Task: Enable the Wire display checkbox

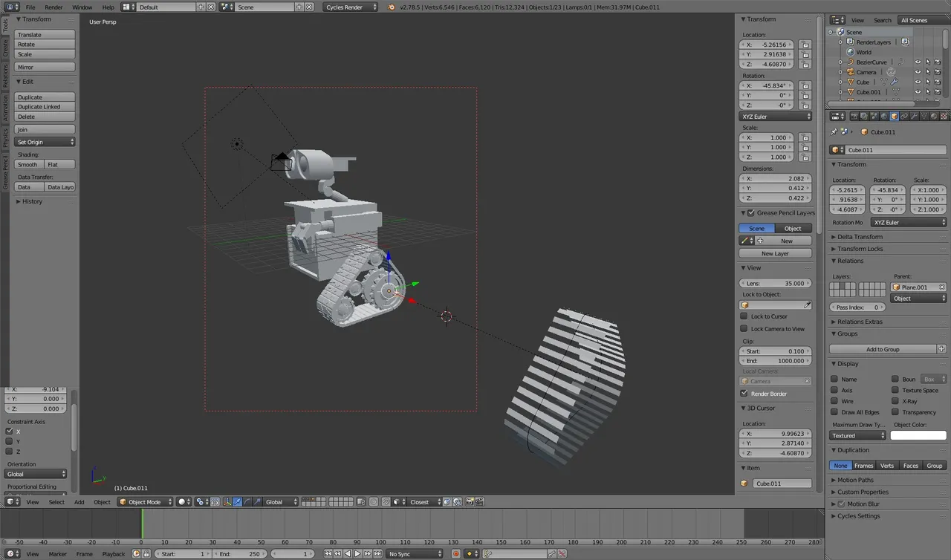Action: pyautogui.click(x=835, y=401)
